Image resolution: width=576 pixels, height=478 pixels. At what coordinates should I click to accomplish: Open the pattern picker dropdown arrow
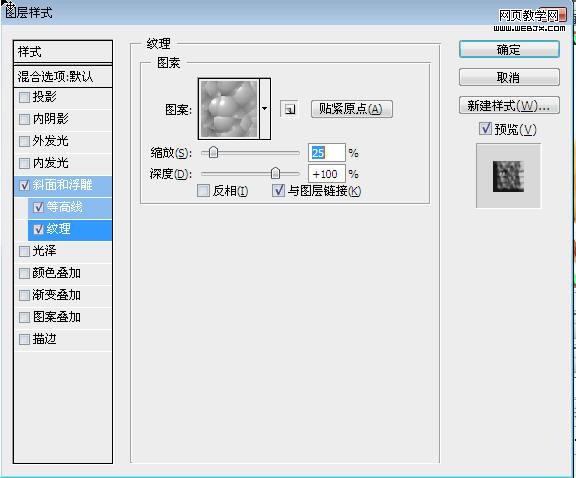click(265, 109)
